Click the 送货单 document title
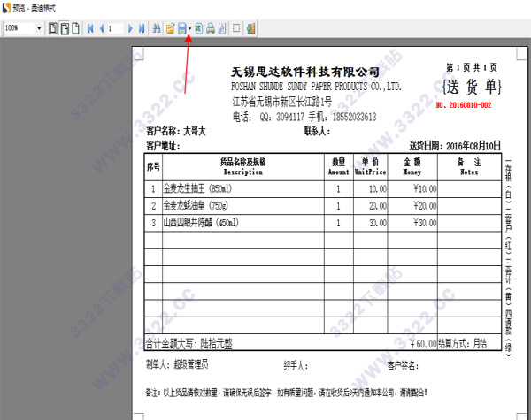 tap(472, 87)
